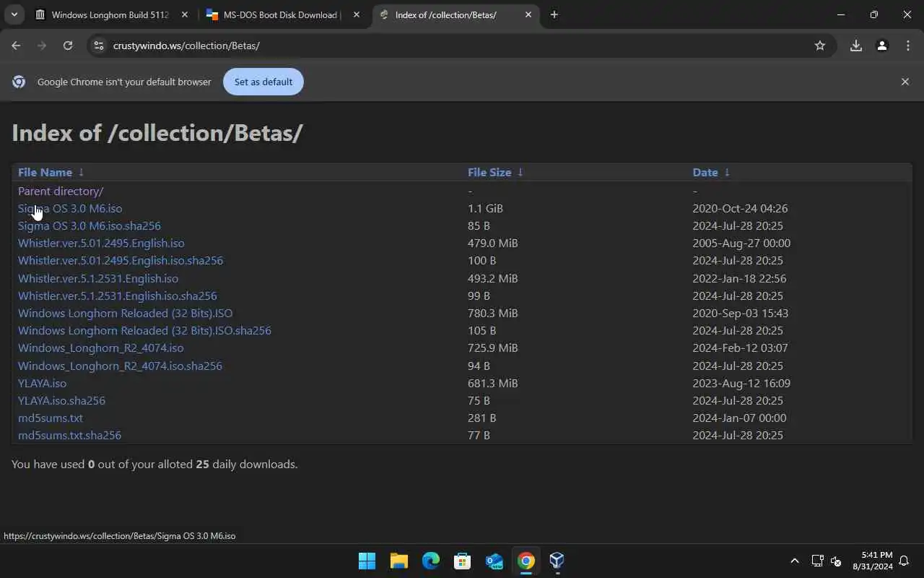Open Windows_Longhorn_R2_4074.iso.sha256 checksum
This screenshot has height=578, width=924.
point(120,366)
